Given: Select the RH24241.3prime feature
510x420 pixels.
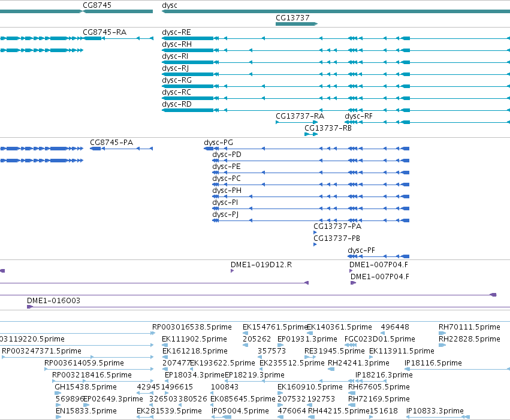Looking at the screenshot, I should 358,363.
